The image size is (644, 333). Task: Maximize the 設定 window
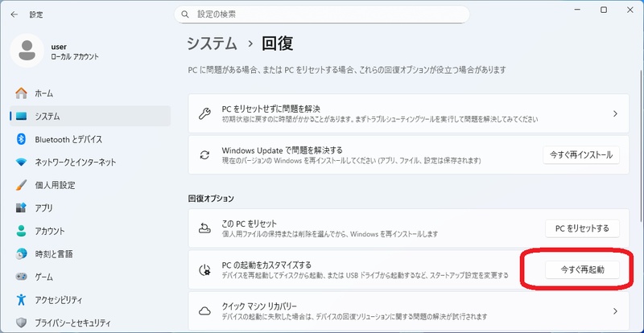click(x=603, y=10)
